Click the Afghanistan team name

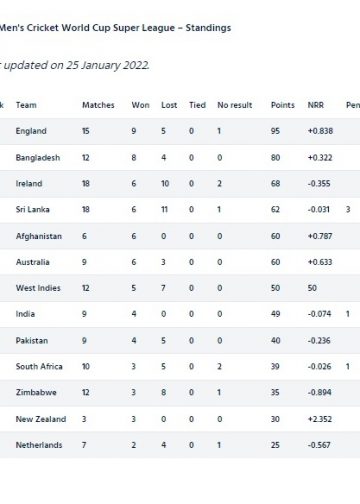pos(39,236)
